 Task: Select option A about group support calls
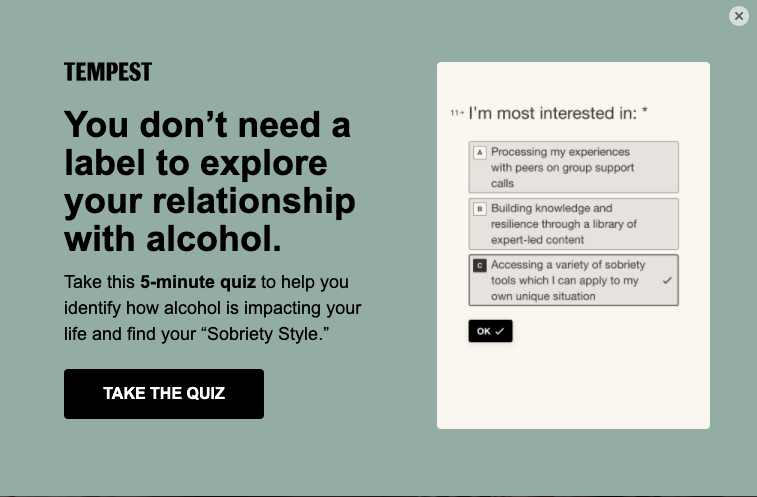click(x=573, y=167)
